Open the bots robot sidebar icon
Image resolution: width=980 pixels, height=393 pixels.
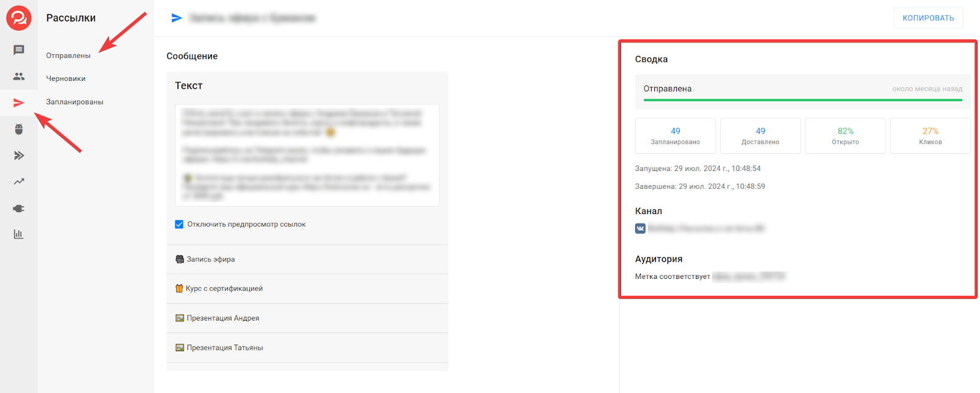pyautogui.click(x=19, y=129)
